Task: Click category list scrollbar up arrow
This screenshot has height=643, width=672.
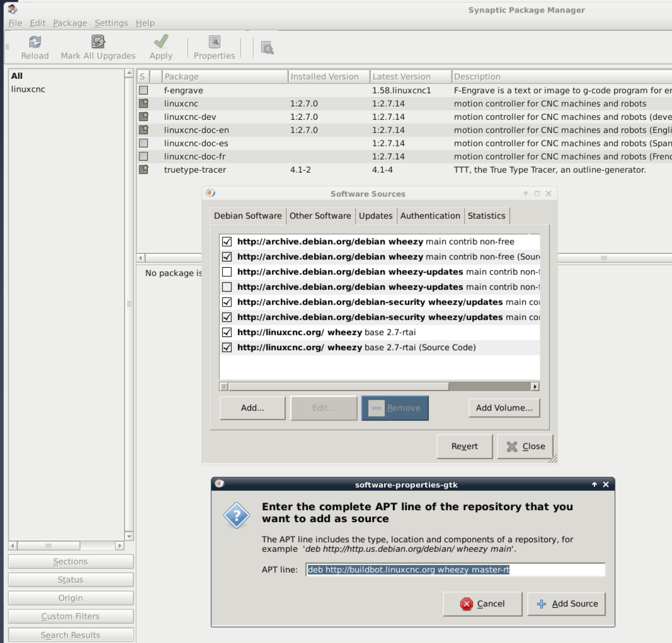Action: 129,73
